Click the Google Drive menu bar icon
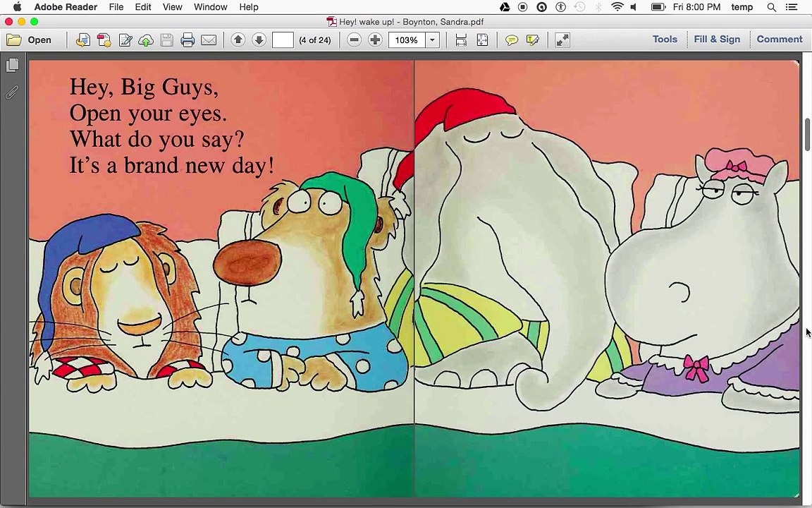The width and height of the screenshot is (812, 508). point(504,7)
